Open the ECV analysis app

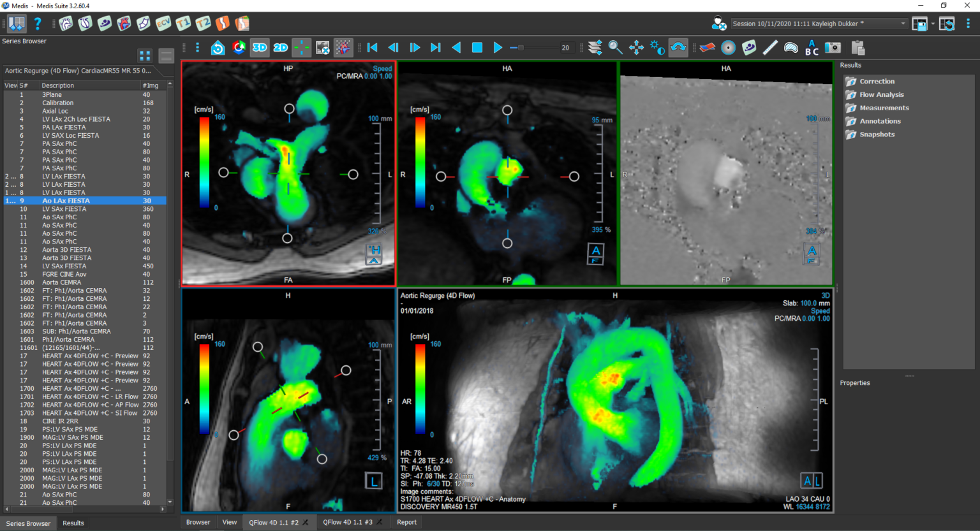164,24
